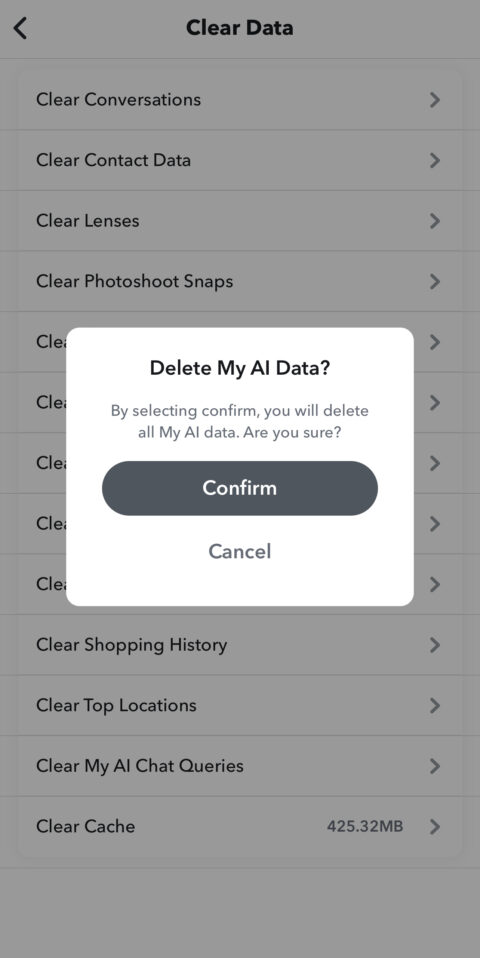Open Clear Top Locations
Screen dimensions: 480x958
(239, 705)
